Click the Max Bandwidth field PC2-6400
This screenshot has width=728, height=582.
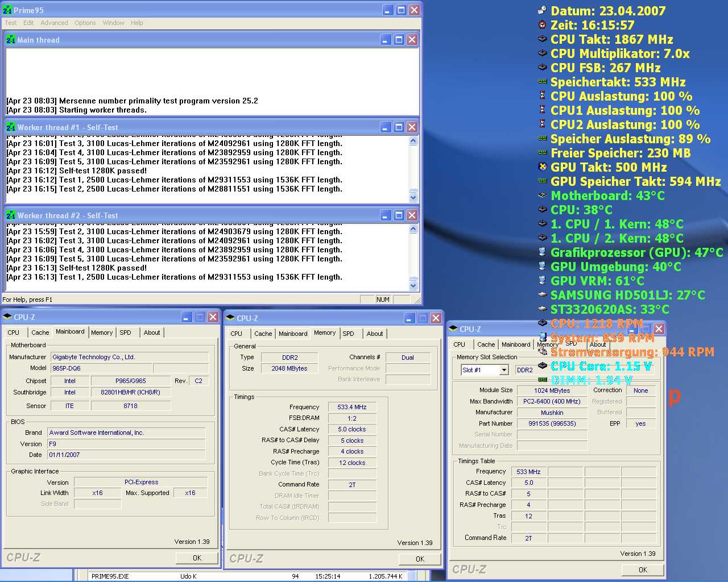[x=552, y=401]
